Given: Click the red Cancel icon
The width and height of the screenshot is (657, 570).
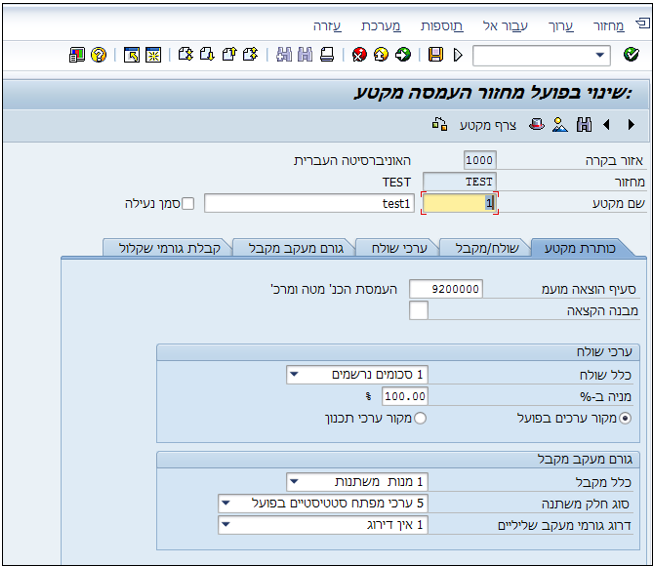Looking at the screenshot, I should 359,54.
